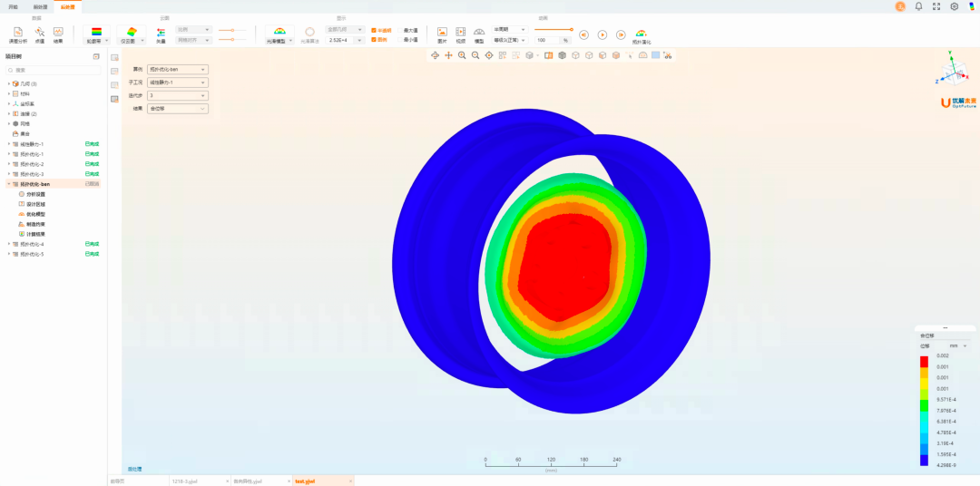
Task: Toggle the section view icon in view toolbar
Action: (549, 55)
